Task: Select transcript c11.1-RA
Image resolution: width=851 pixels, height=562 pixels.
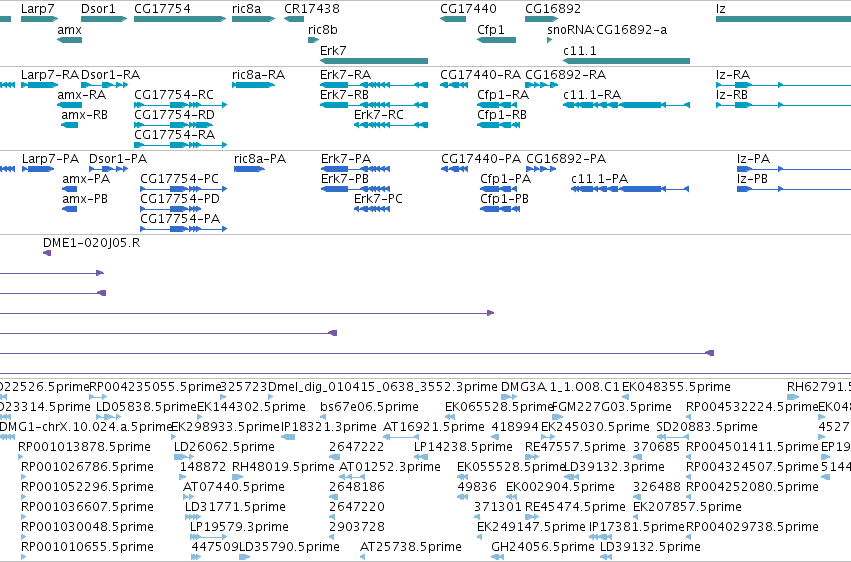Action: (626, 105)
